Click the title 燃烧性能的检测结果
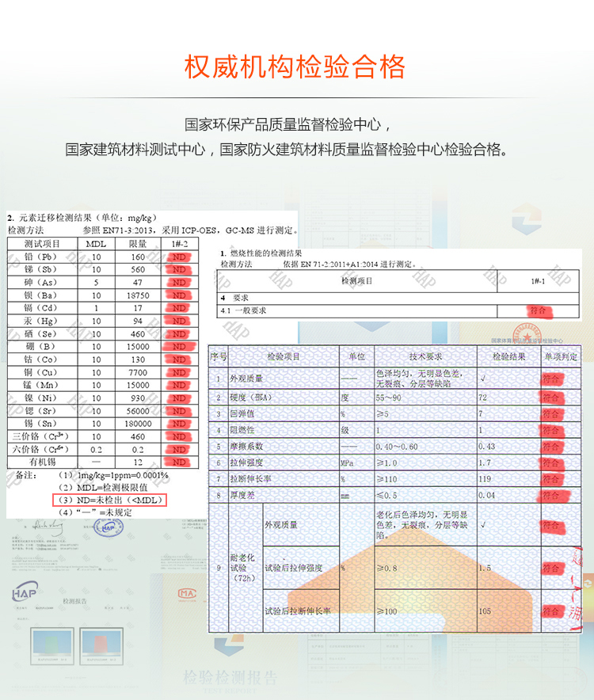 (266, 253)
